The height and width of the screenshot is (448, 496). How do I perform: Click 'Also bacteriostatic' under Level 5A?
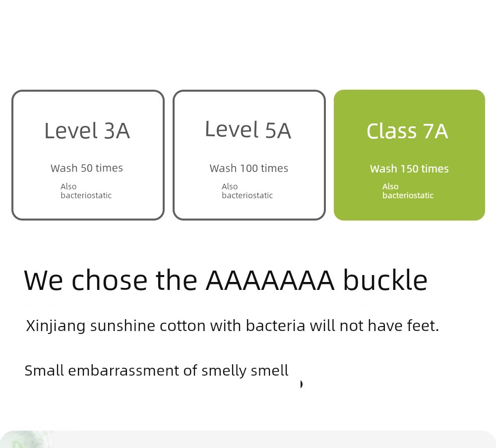(x=247, y=191)
